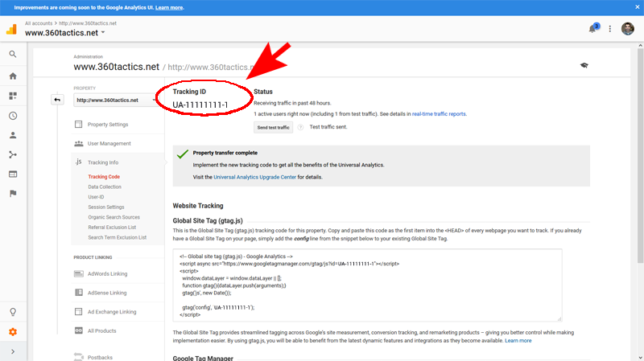
Task: Open the graduation cap education icon
Action: tap(584, 65)
